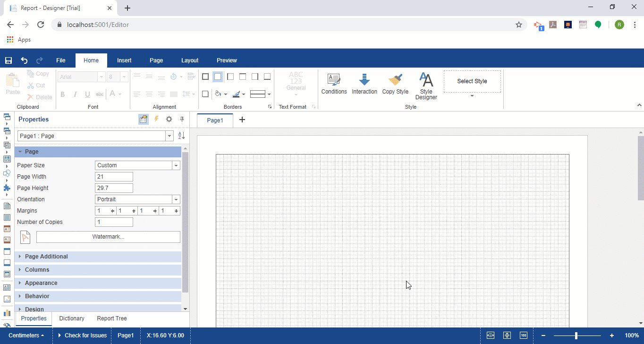The image size is (644, 344).
Task: Click Check for Issues in status bar
Action: click(85, 335)
